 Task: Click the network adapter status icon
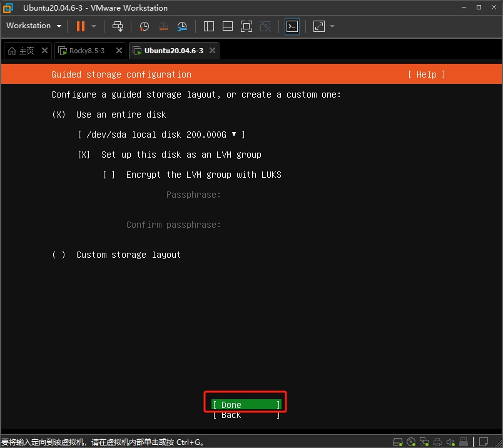point(424,442)
